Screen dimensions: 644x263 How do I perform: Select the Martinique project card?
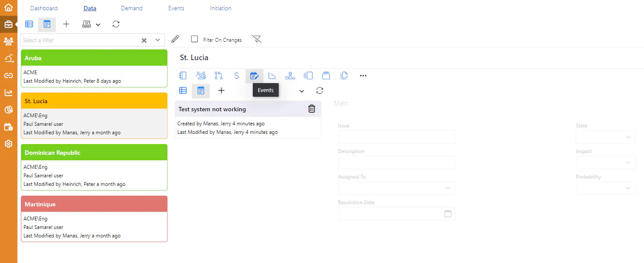tap(94, 219)
